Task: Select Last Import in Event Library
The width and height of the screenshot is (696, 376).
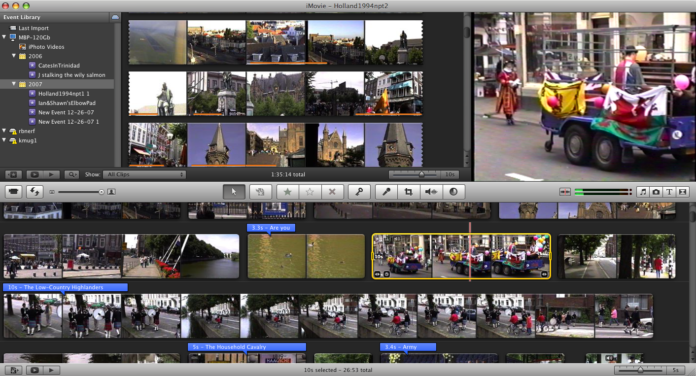Action: pos(33,28)
